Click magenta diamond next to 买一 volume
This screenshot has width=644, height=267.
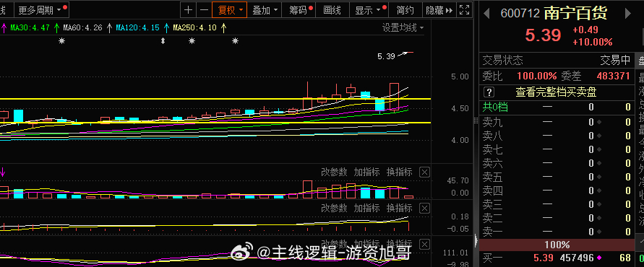point(599,258)
